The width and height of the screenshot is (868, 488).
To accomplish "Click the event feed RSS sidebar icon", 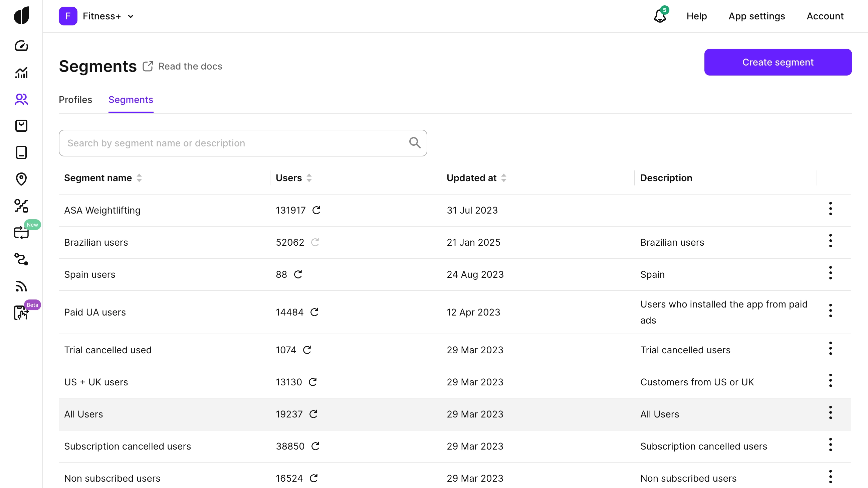I will point(21,286).
